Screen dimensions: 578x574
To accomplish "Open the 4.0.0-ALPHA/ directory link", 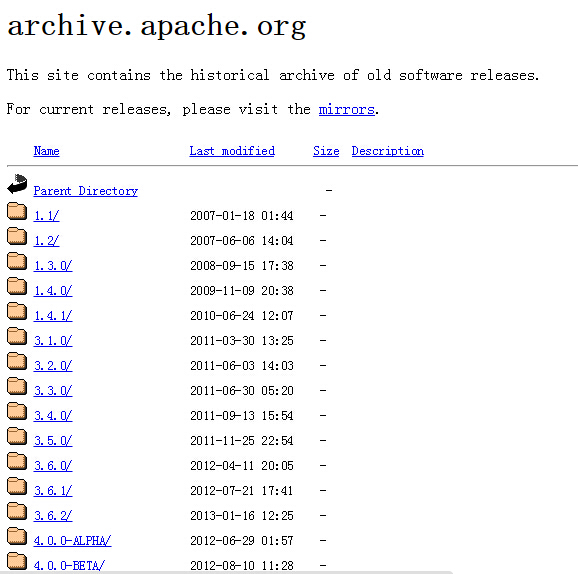I will [x=73, y=541].
